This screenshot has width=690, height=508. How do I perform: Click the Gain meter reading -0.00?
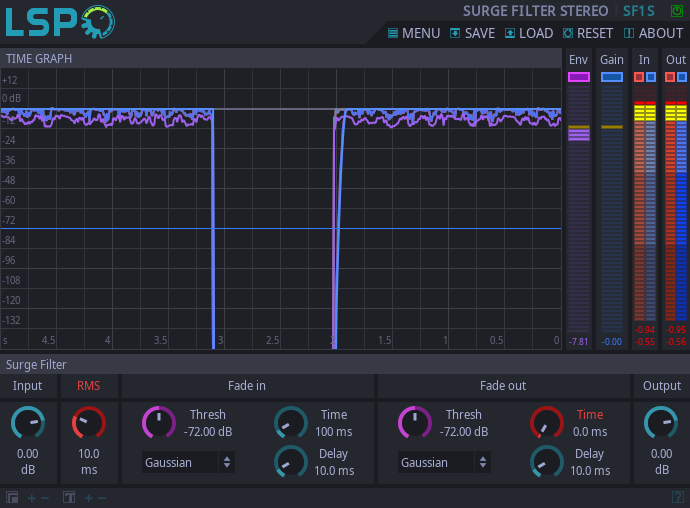(x=612, y=342)
